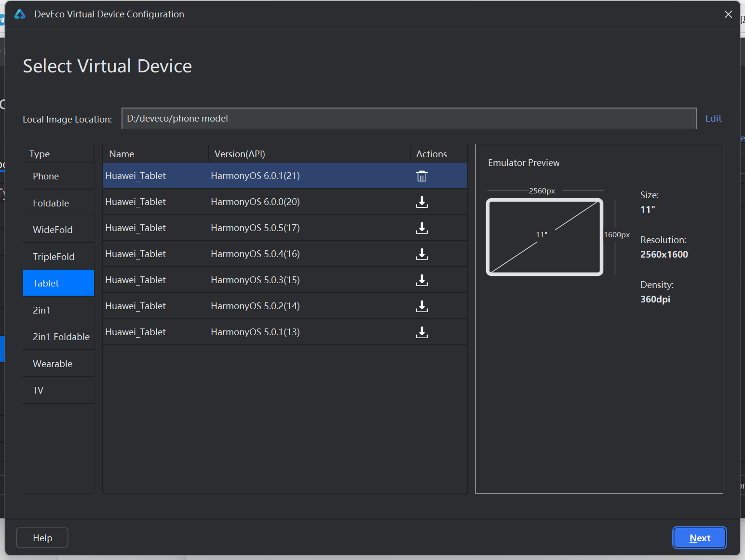
Task: Select the Tablet device type
Action: pyautogui.click(x=58, y=283)
